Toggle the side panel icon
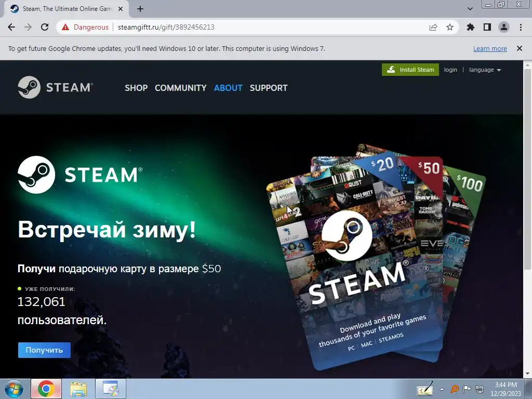Screen dimensions: 532x399 point(487,27)
